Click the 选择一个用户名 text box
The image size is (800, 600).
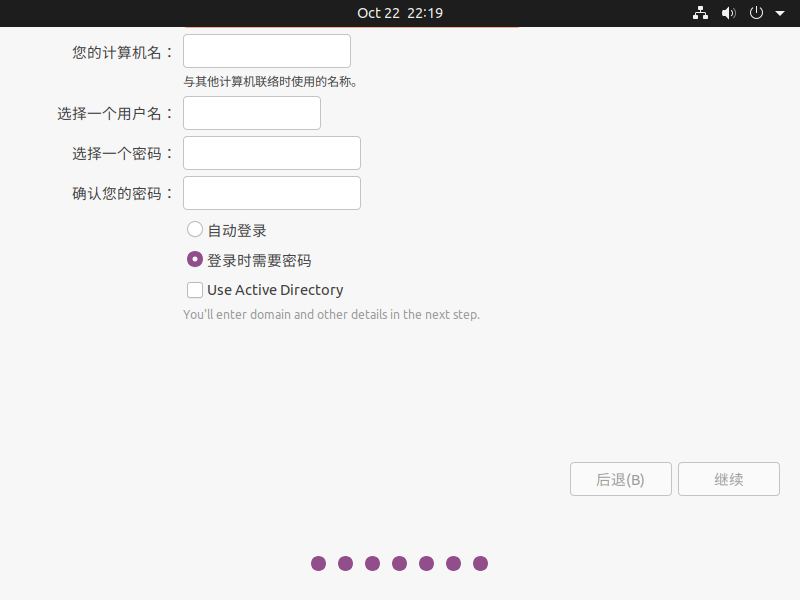click(x=252, y=113)
